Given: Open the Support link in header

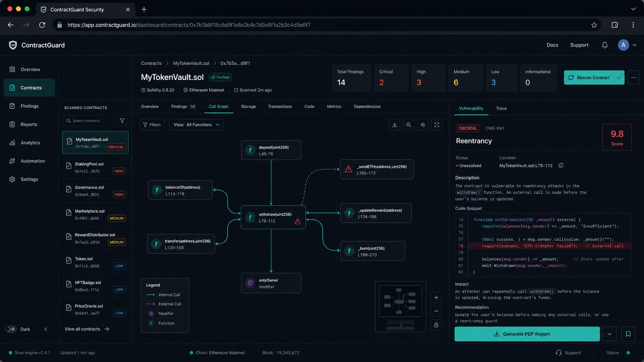Looking at the screenshot, I should (x=579, y=45).
